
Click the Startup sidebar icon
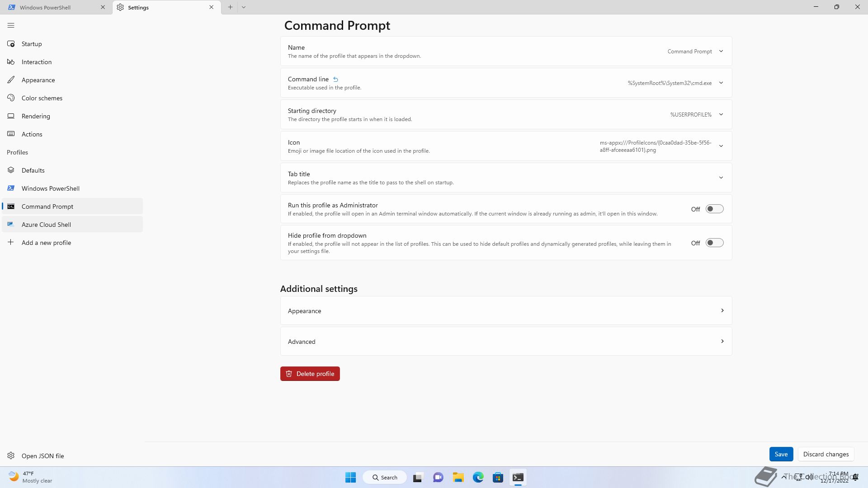[x=11, y=44]
